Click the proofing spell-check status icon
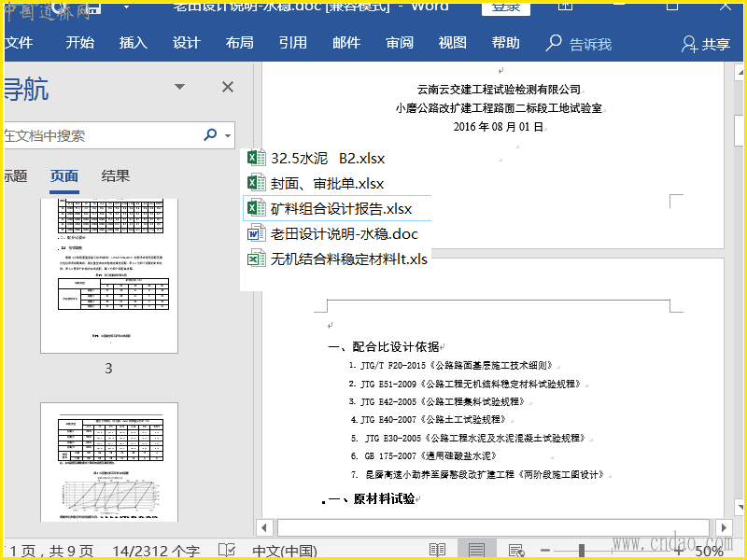The image size is (747, 560). (227, 550)
